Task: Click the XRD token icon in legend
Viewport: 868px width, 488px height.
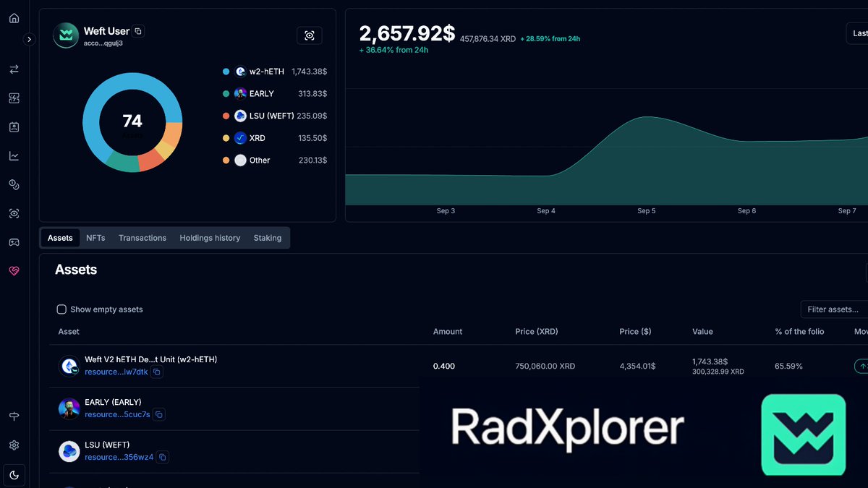Action: (x=240, y=138)
